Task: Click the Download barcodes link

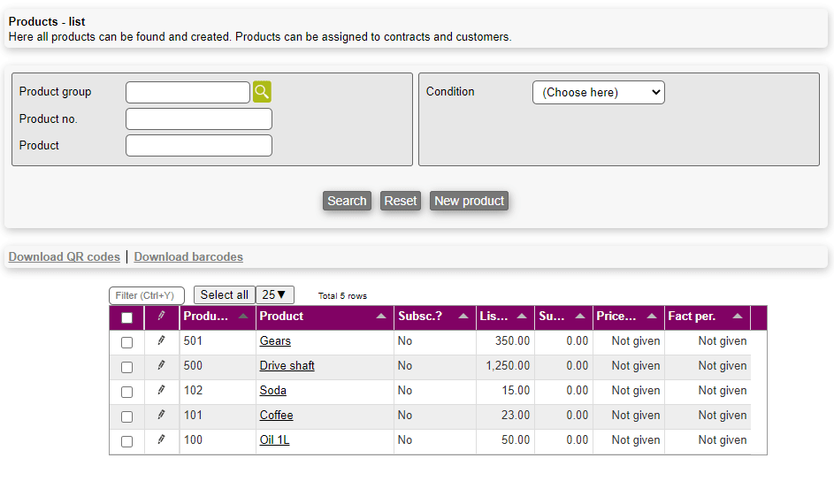Action: [x=188, y=257]
